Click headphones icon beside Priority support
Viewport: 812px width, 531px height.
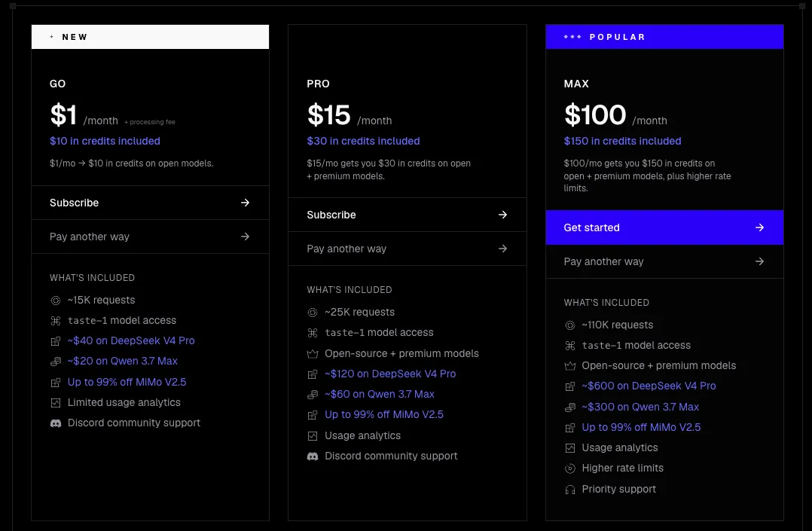pyautogui.click(x=569, y=490)
